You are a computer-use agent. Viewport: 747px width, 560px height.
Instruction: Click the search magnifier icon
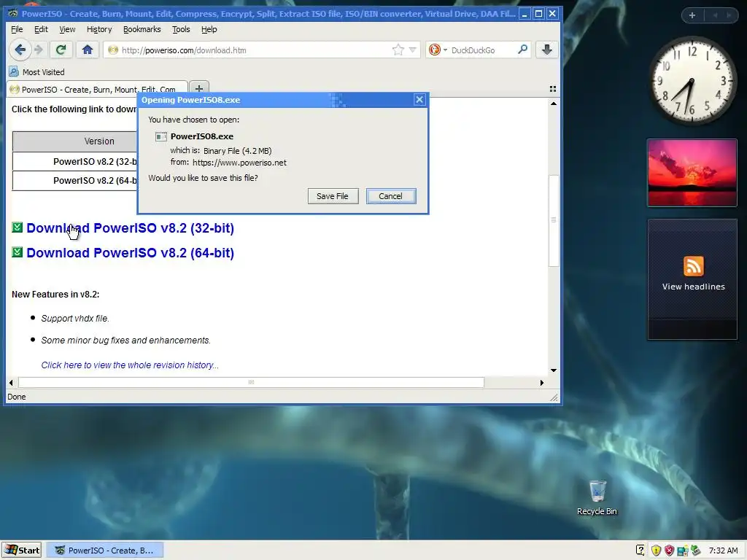(x=522, y=50)
